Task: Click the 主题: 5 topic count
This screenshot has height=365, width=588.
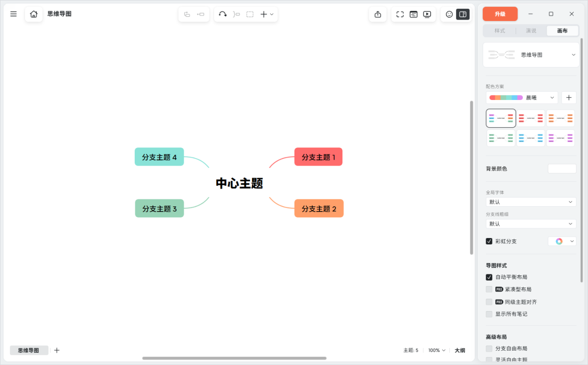Action: pyautogui.click(x=411, y=350)
